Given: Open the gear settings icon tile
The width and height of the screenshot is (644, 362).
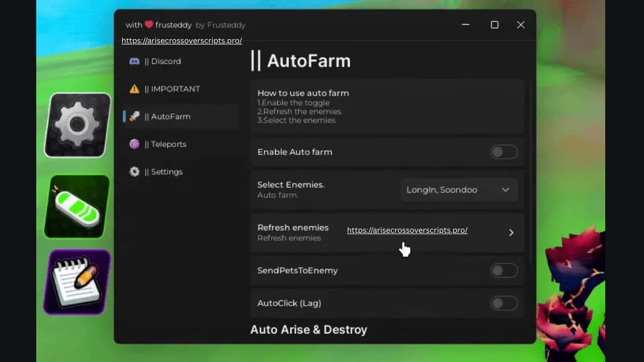Looking at the screenshot, I should tap(77, 125).
